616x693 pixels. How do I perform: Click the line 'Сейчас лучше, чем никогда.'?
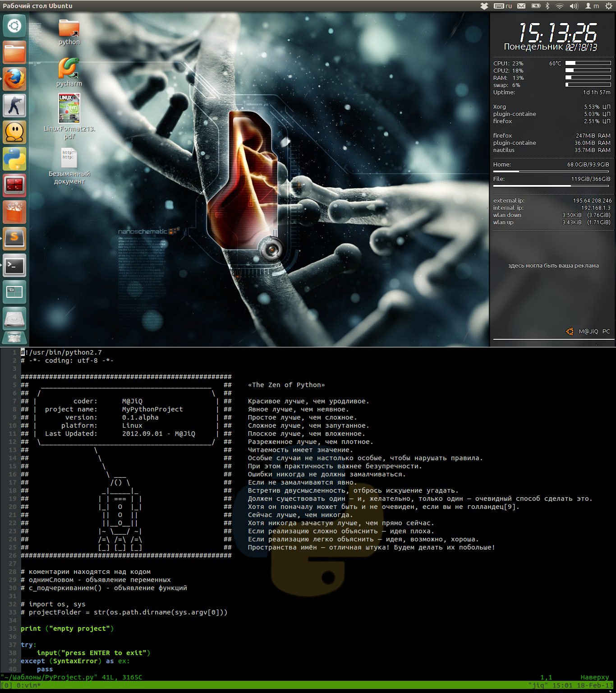[300, 515]
